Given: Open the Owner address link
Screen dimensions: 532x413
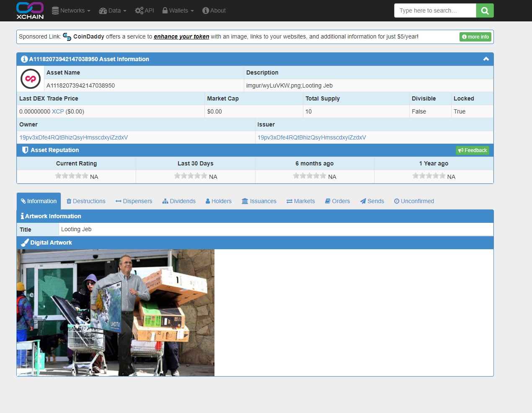Looking at the screenshot, I should 74,137.
